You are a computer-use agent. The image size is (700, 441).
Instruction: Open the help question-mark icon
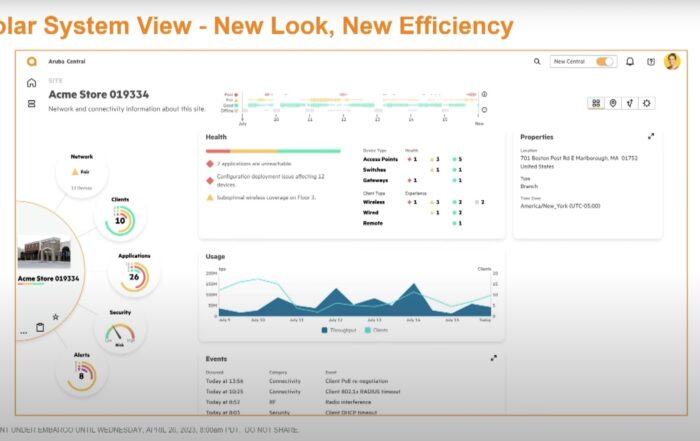pyautogui.click(x=651, y=62)
